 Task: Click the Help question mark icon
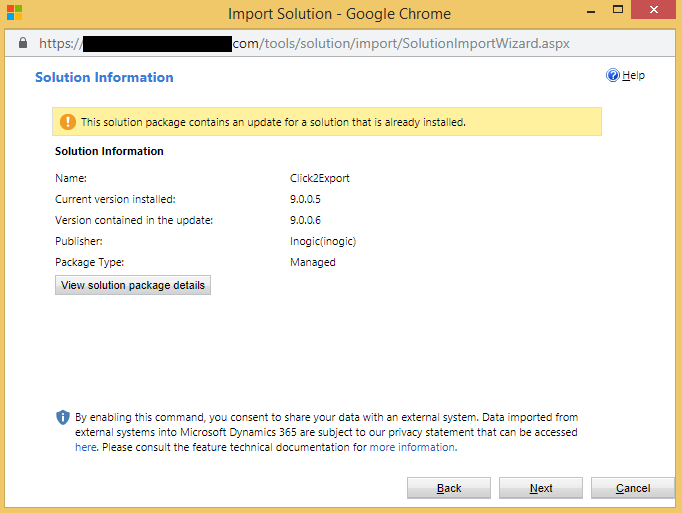tap(612, 75)
